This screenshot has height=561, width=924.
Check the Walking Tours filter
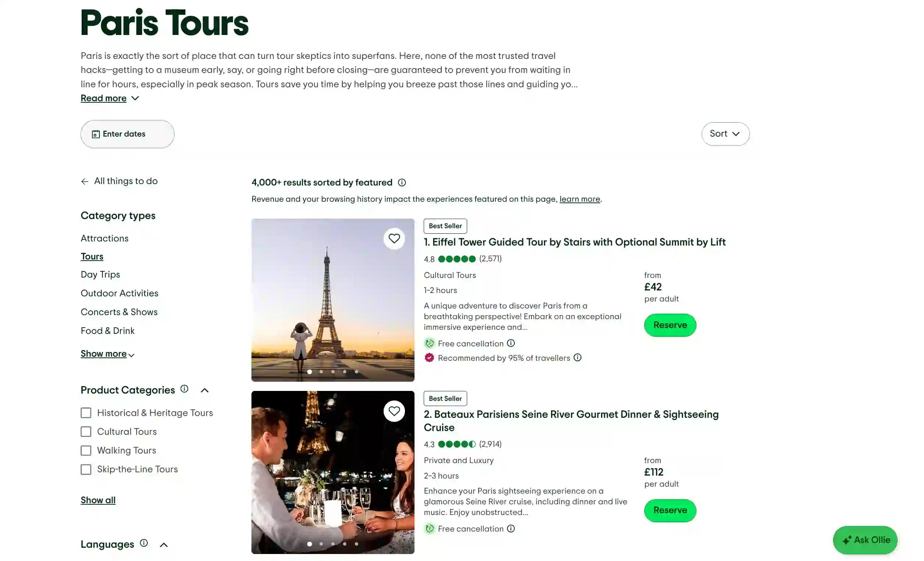click(x=86, y=450)
